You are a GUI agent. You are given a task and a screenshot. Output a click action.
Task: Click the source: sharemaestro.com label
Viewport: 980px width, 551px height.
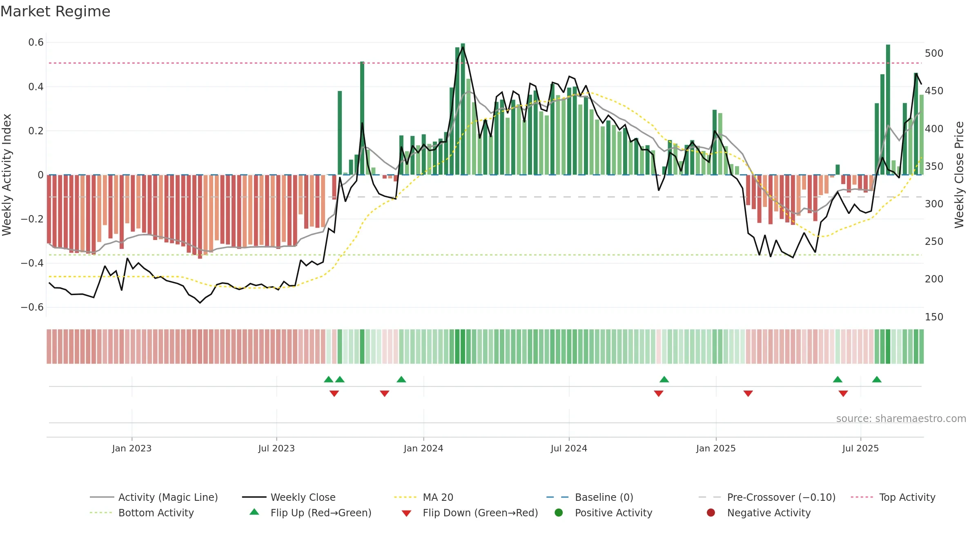(x=901, y=419)
